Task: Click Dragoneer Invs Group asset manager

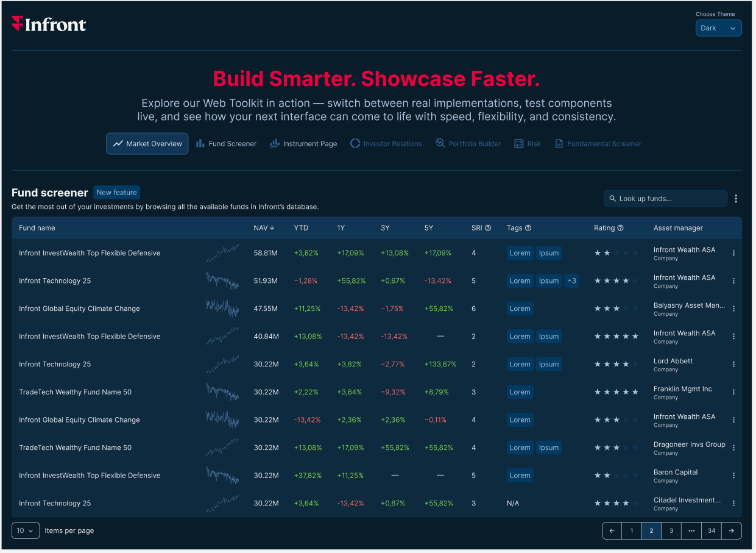Action: pos(690,444)
